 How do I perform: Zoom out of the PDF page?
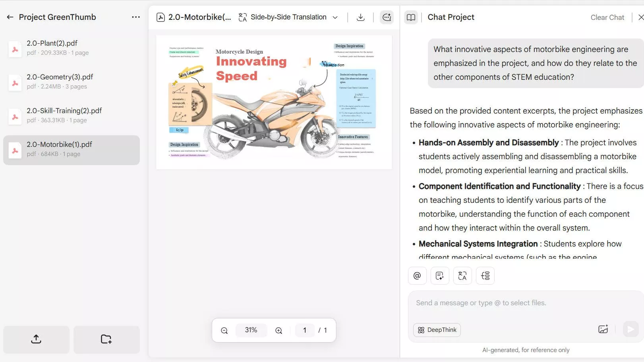224,330
